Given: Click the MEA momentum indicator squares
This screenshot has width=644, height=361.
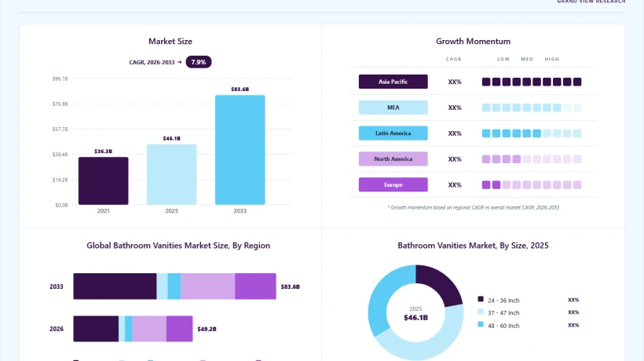Looking at the screenshot, I should point(532,108).
